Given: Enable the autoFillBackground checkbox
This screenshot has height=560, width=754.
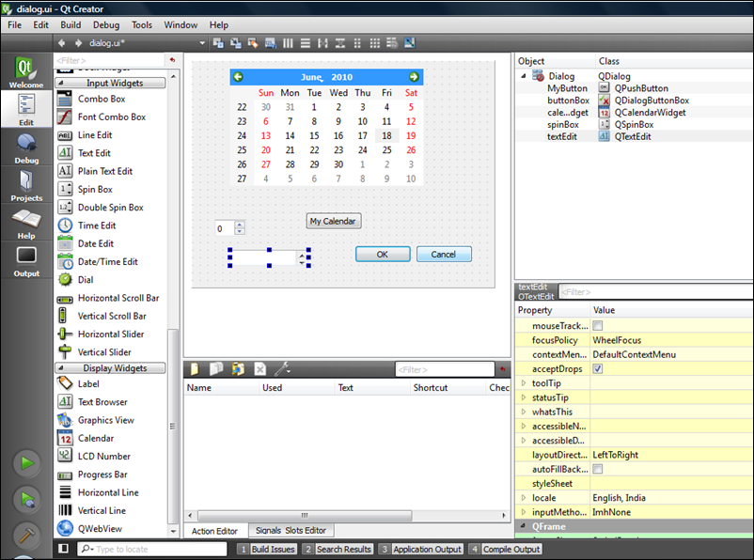Looking at the screenshot, I should [x=598, y=469].
